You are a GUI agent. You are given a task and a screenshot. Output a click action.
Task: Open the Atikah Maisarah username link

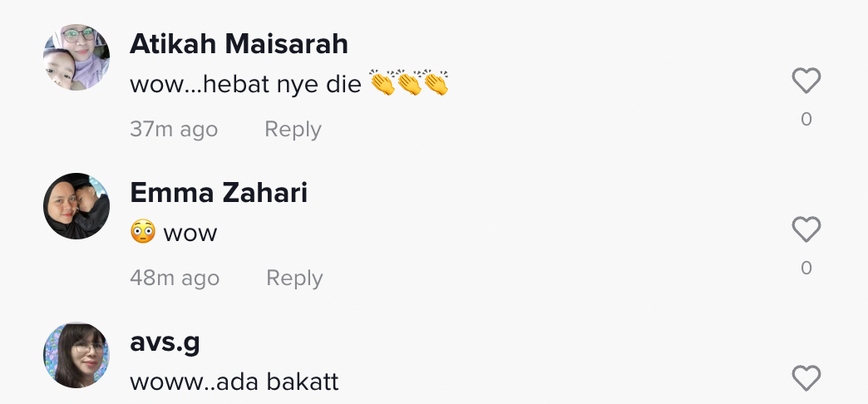(x=239, y=44)
